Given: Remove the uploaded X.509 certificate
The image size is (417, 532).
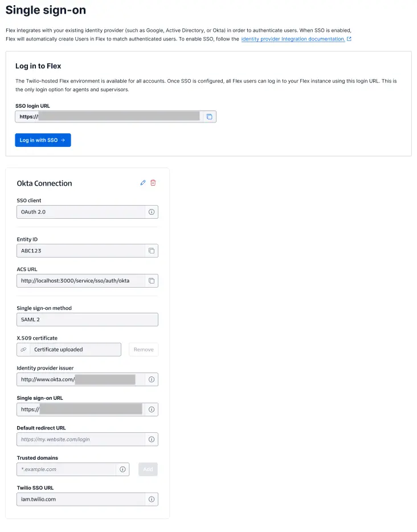Looking at the screenshot, I should 143,349.
